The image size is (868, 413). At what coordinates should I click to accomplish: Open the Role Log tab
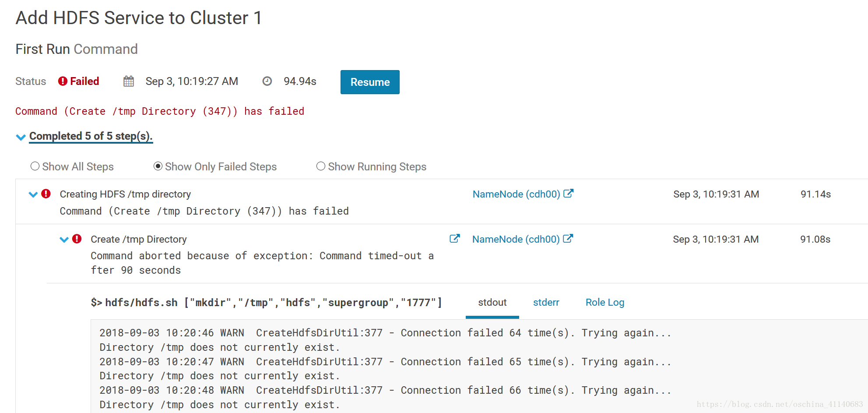(604, 302)
